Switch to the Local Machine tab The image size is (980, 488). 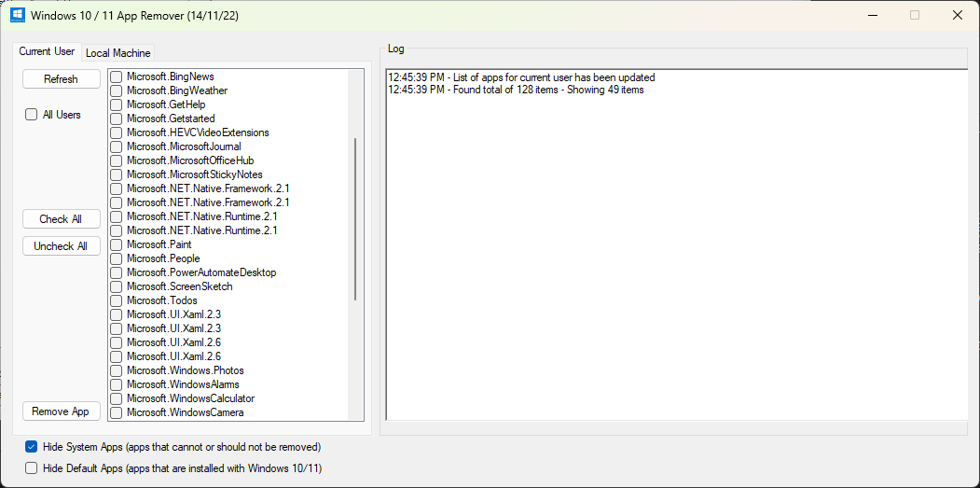click(117, 53)
